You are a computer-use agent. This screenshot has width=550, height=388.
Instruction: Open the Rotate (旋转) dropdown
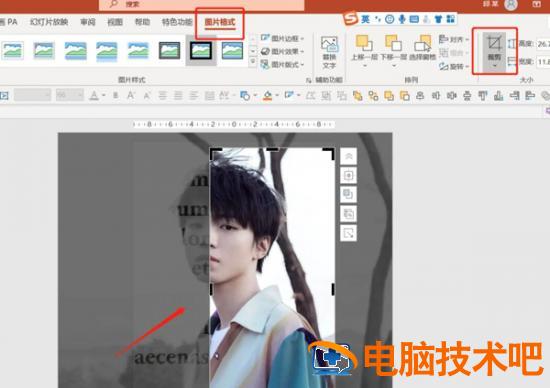coord(454,66)
